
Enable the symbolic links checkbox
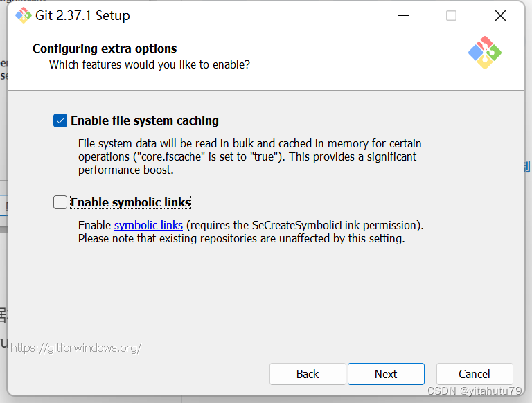60,202
